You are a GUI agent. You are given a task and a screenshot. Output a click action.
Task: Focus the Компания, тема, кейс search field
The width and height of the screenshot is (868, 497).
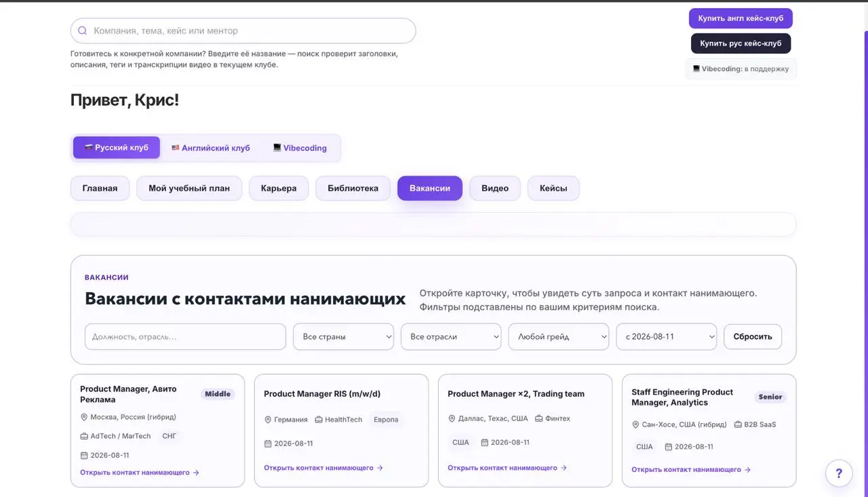[243, 31]
